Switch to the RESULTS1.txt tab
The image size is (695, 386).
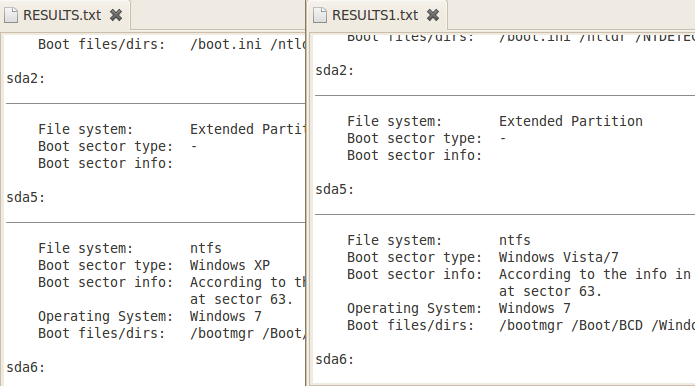coord(375,15)
